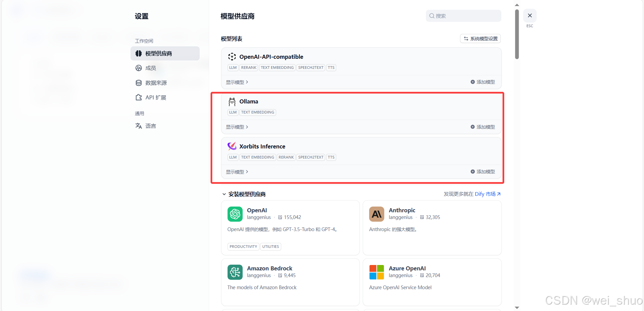Click the TTS tag under OpenAI-API-compatible

point(331,68)
